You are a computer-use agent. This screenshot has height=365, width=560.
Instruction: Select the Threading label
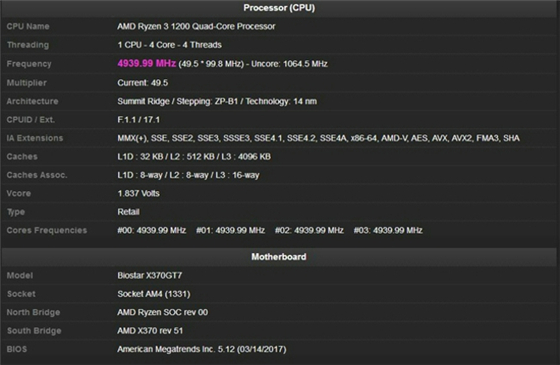(x=28, y=45)
